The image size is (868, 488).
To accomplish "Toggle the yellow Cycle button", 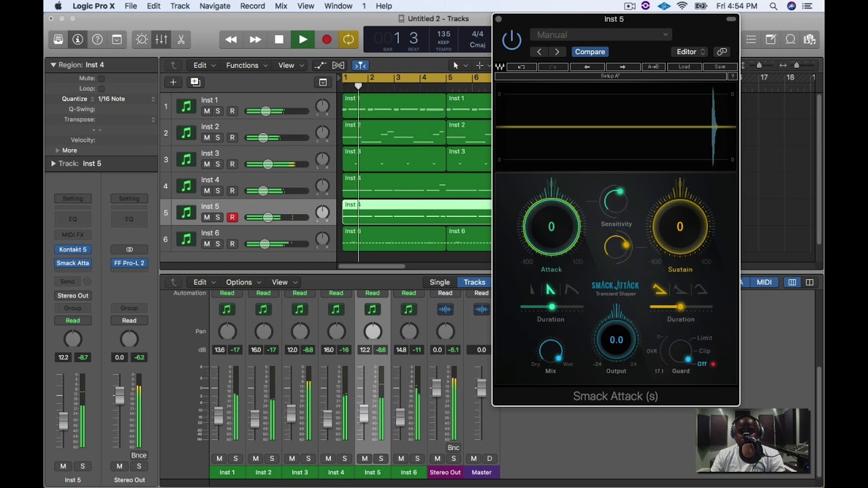I will [349, 40].
